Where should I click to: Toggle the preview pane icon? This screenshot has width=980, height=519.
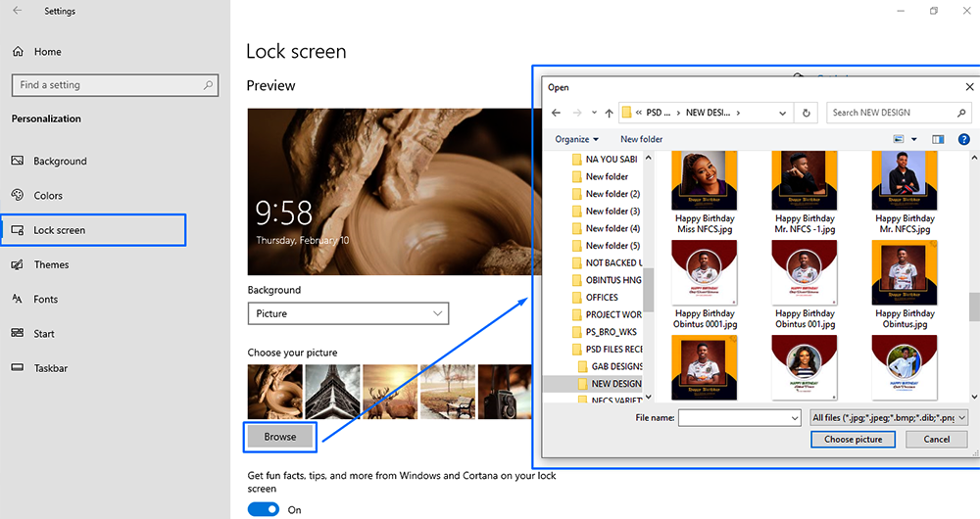938,139
